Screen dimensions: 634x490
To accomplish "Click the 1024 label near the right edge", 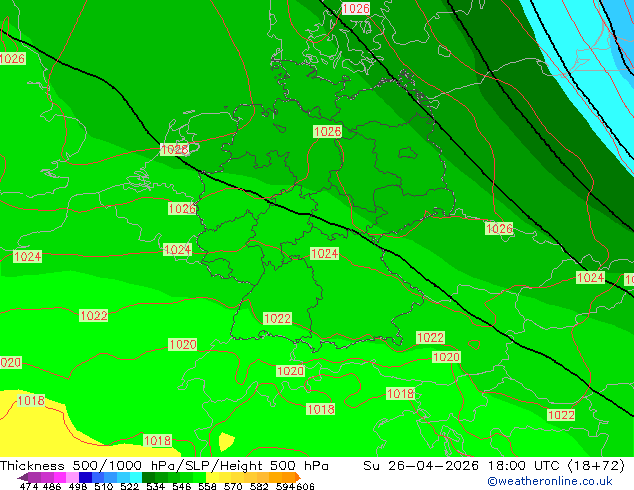I will [591, 278].
